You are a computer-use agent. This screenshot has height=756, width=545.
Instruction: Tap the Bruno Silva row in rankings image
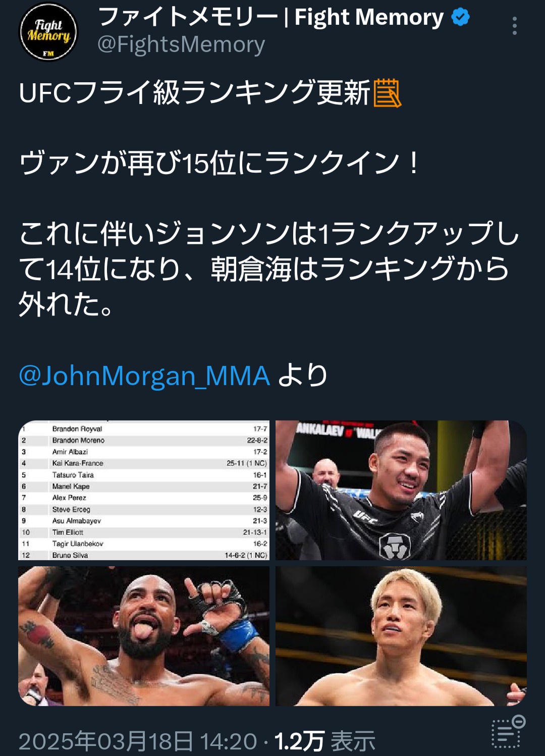point(144,555)
